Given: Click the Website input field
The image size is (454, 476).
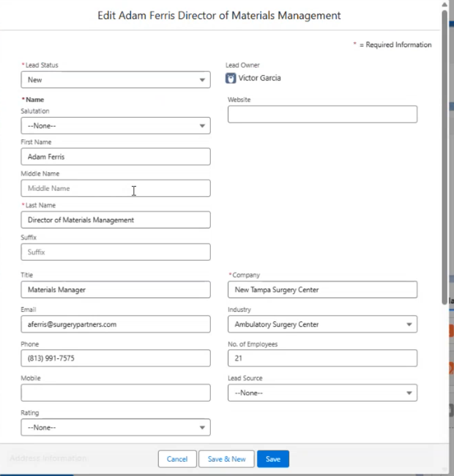Looking at the screenshot, I should pyautogui.click(x=322, y=114).
